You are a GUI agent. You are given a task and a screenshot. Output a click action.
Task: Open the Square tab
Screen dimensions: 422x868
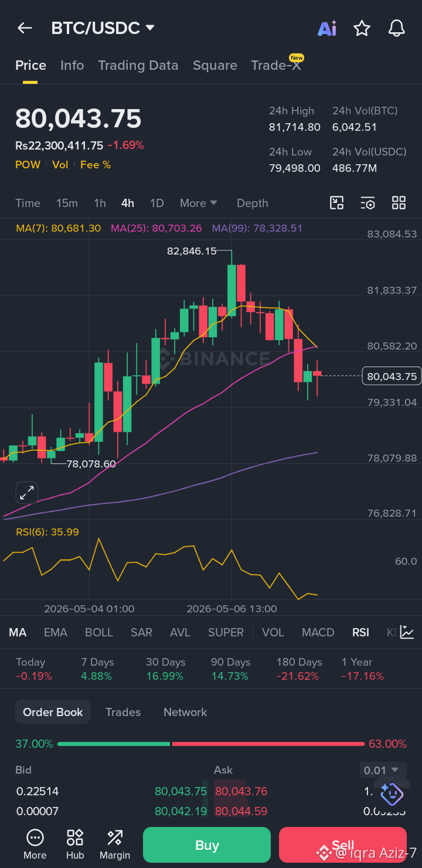coord(215,65)
